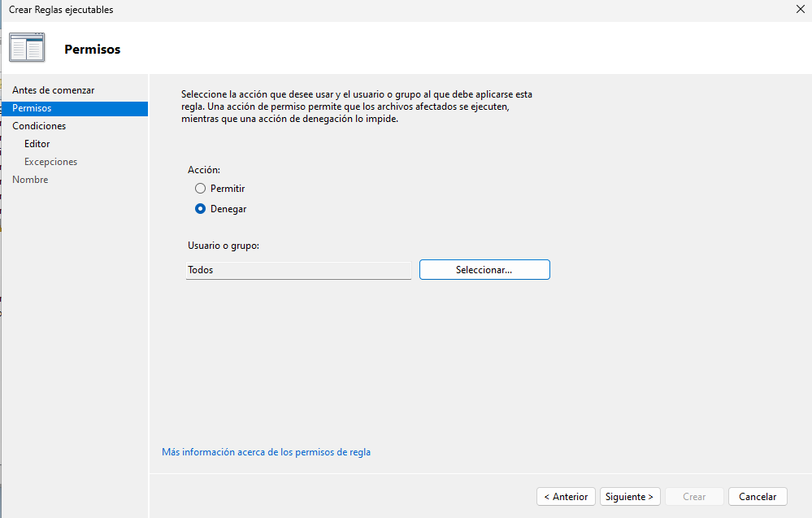This screenshot has width=812, height=518.
Task: Advance with the Siguiente button
Action: tap(630, 497)
